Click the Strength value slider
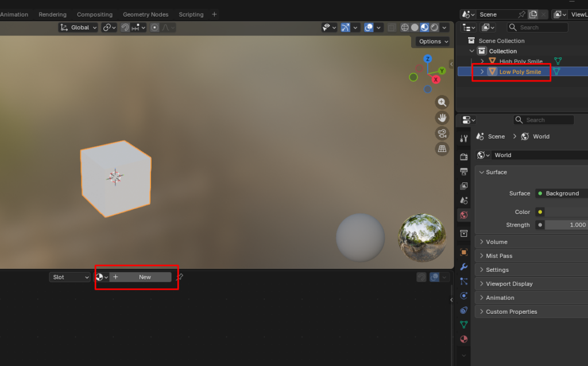This screenshot has width=588, height=366. click(566, 225)
